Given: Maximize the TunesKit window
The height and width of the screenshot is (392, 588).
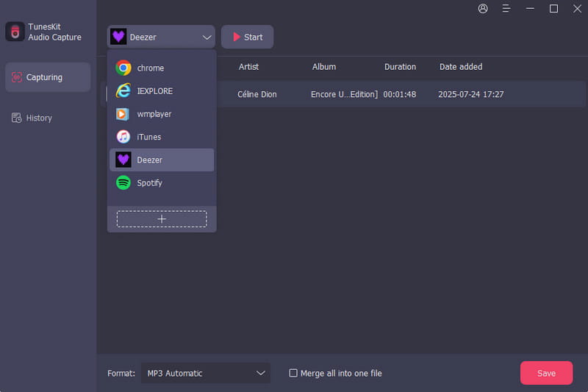Looking at the screenshot, I should (553, 8).
